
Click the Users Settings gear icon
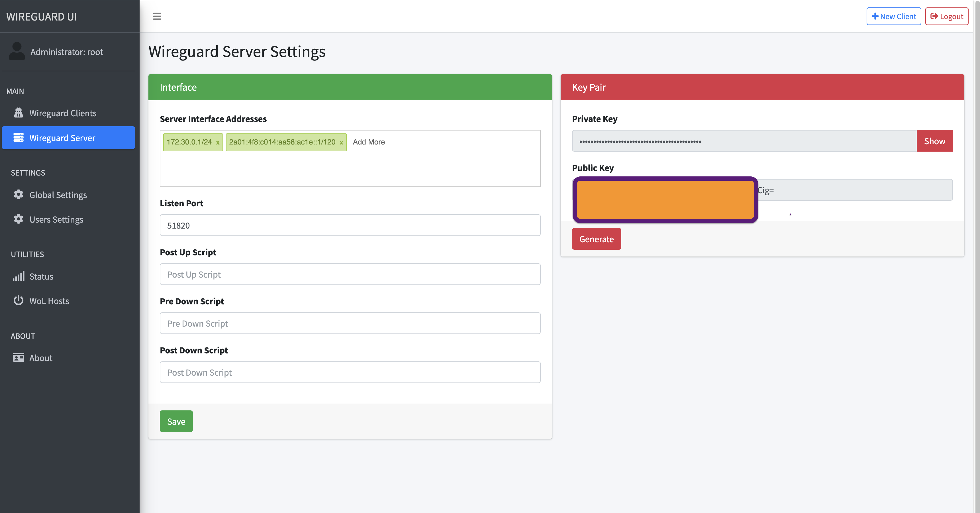point(18,219)
